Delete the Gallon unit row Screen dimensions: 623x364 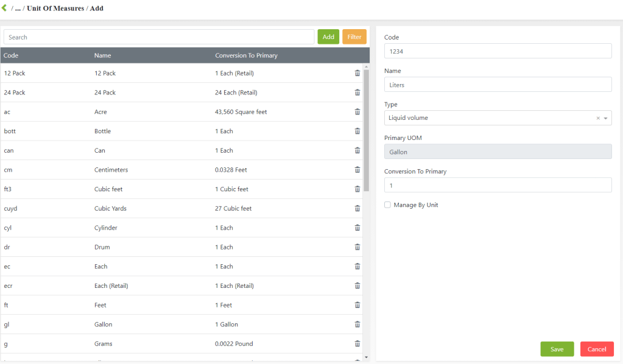tap(357, 324)
